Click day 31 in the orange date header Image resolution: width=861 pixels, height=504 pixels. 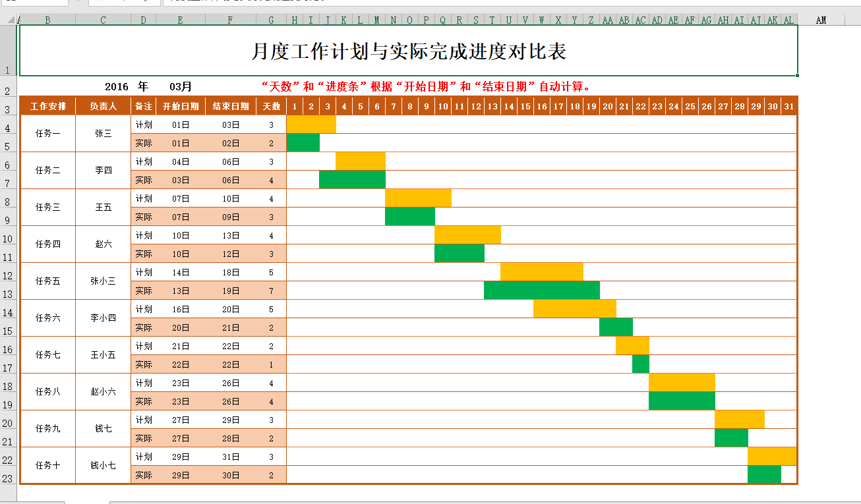pos(789,105)
